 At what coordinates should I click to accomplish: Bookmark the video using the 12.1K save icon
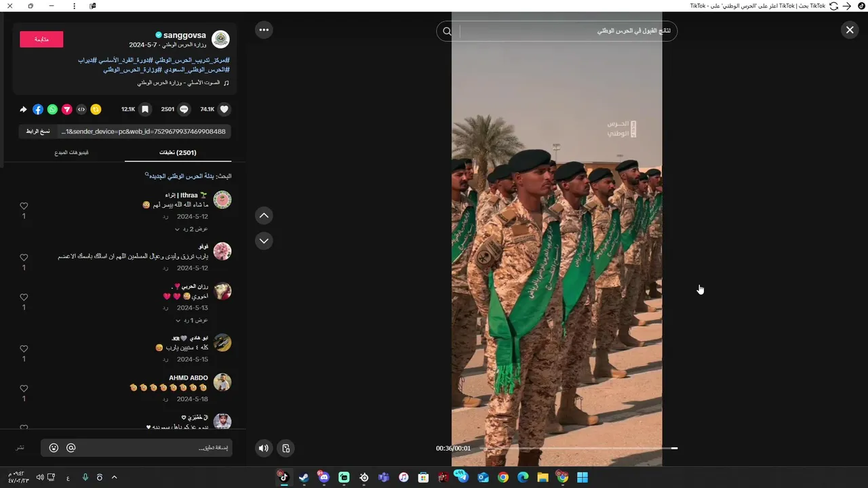click(x=146, y=109)
